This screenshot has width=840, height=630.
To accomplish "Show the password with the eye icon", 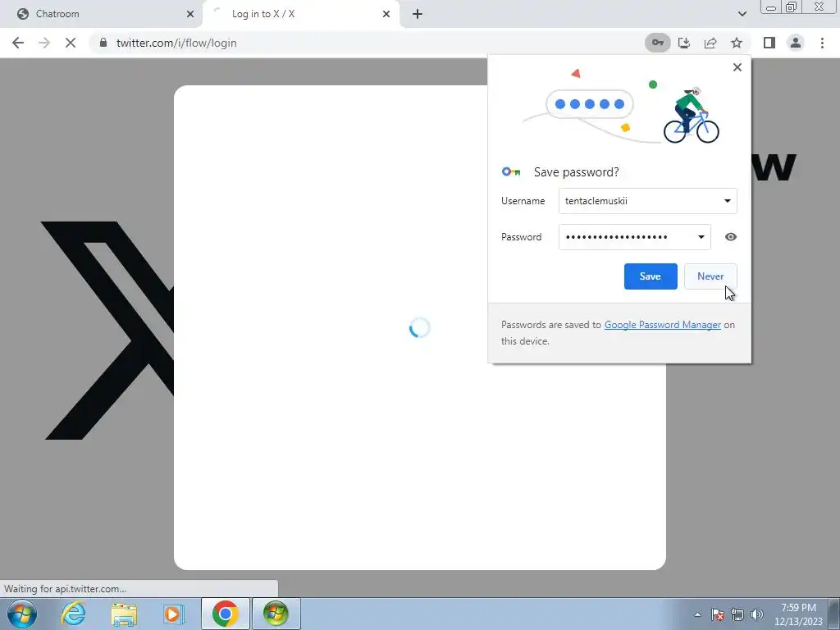I will pyautogui.click(x=731, y=237).
